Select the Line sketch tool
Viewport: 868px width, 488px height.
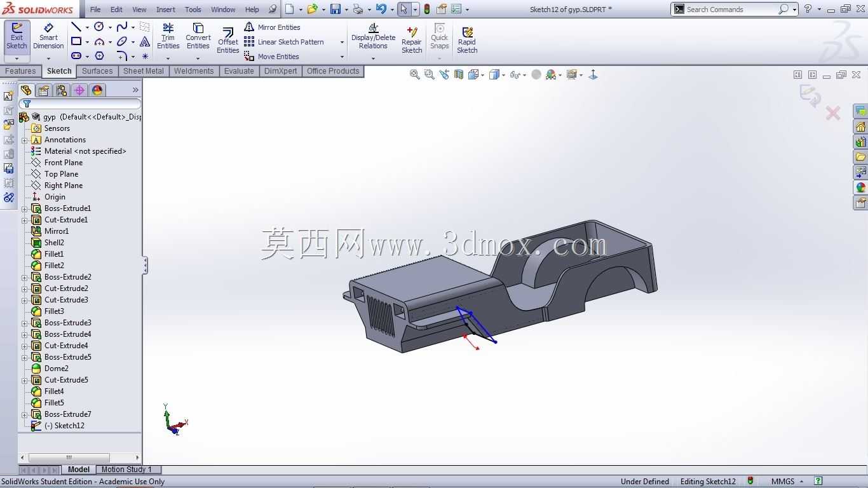point(76,27)
